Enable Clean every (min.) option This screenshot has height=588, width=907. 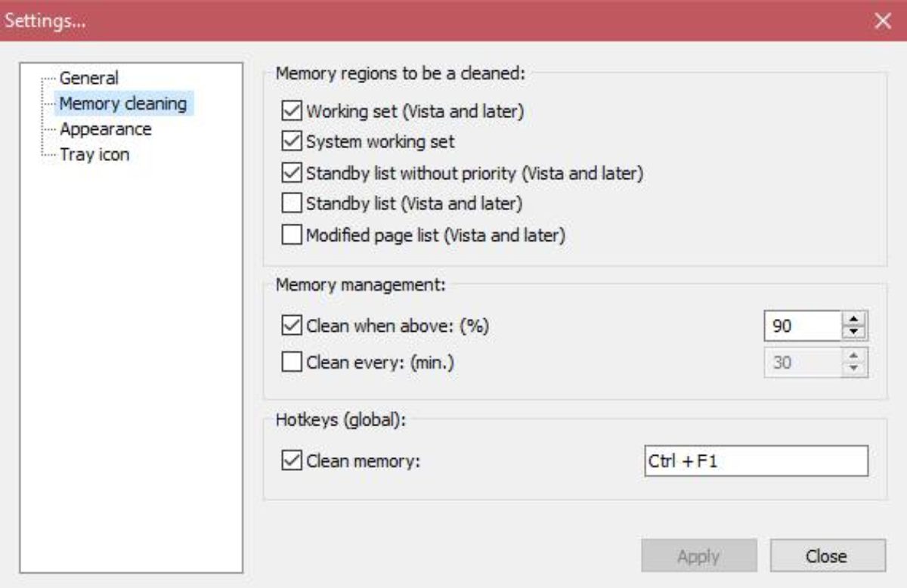pyautogui.click(x=291, y=363)
